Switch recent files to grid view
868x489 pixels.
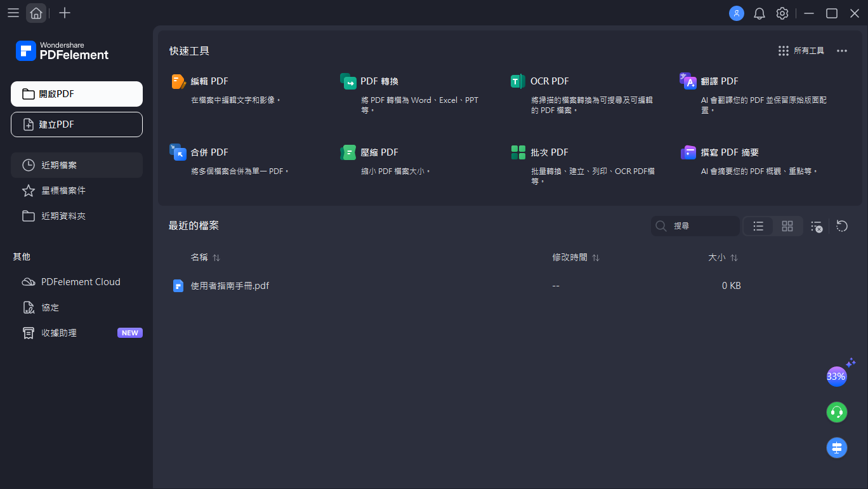787,225
